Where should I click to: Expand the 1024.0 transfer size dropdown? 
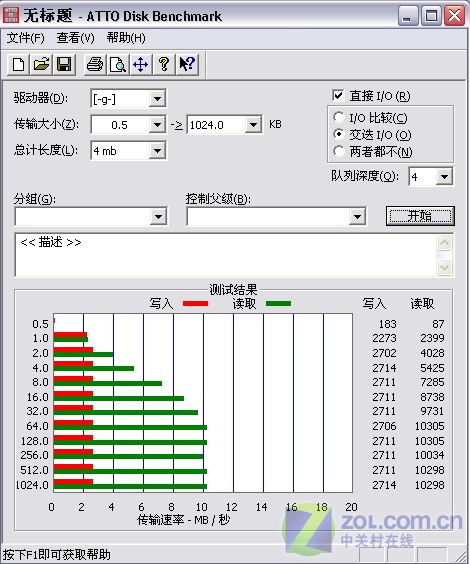pos(253,125)
